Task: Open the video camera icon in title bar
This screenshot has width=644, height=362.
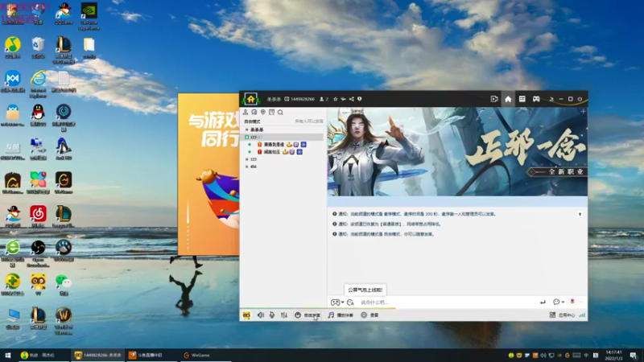Action: [494, 99]
